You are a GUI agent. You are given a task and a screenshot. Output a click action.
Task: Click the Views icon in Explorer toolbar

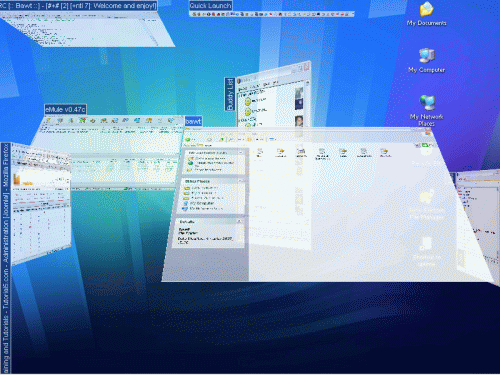coord(272,139)
